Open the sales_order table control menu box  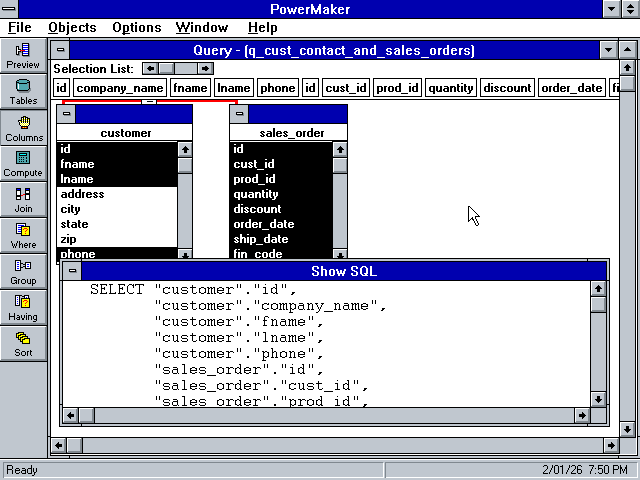(240, 114)
